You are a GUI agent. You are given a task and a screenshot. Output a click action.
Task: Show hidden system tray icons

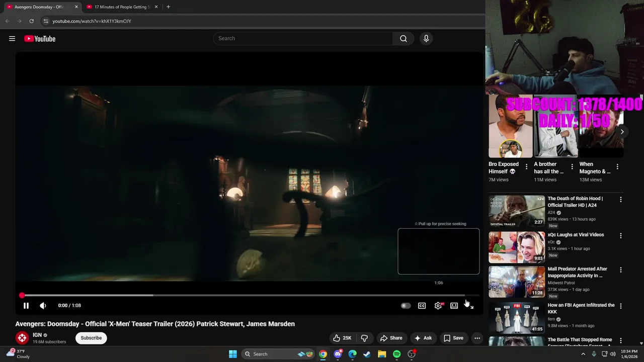pyautogui.click(x=583, y=354)
